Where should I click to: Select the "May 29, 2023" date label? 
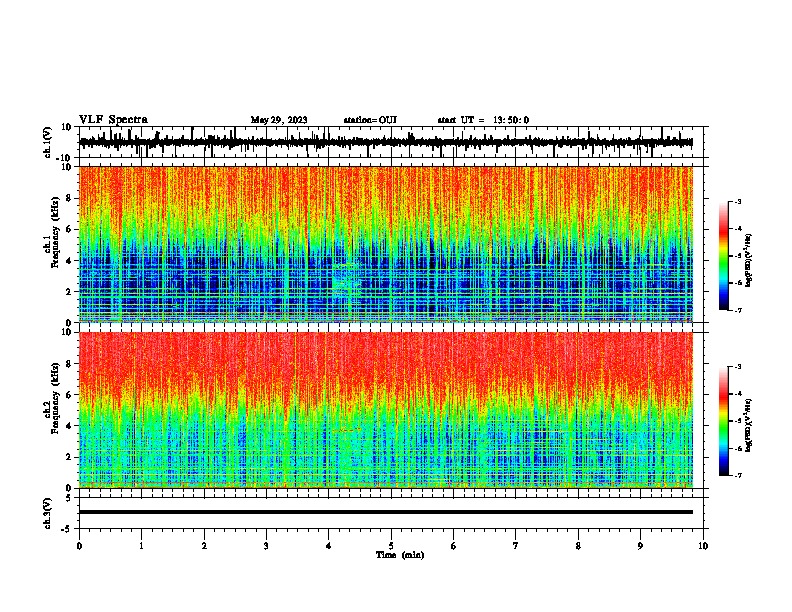(x=279, y=120)
